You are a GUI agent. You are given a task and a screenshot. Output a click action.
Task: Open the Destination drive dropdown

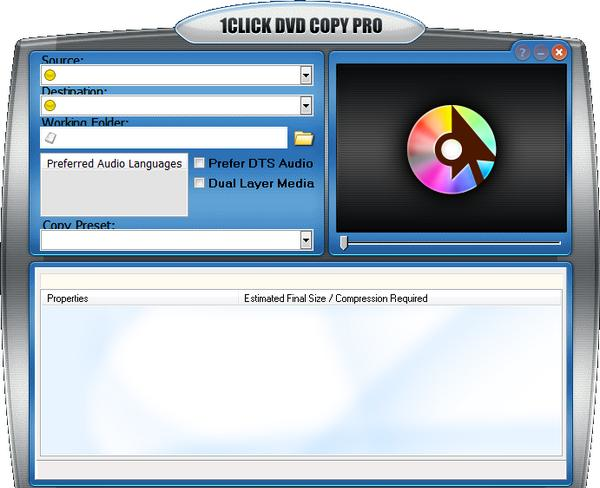306,106
